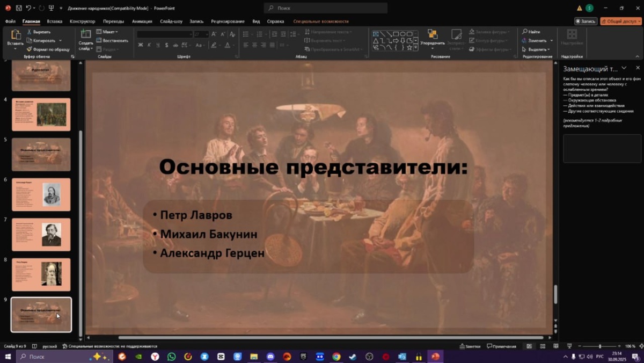
Task: Select the star shape in the shapes gallery
Action: [409, 47]
